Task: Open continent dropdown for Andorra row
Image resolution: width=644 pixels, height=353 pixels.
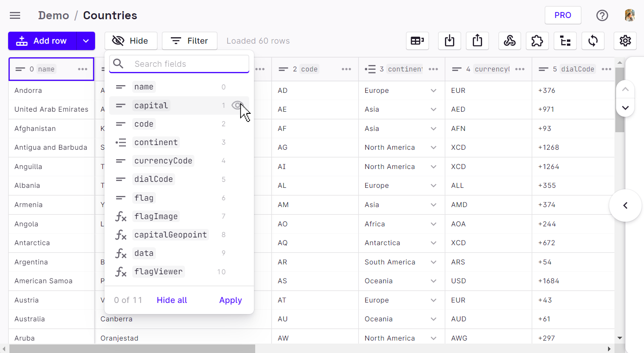Action: coord(433,91)
